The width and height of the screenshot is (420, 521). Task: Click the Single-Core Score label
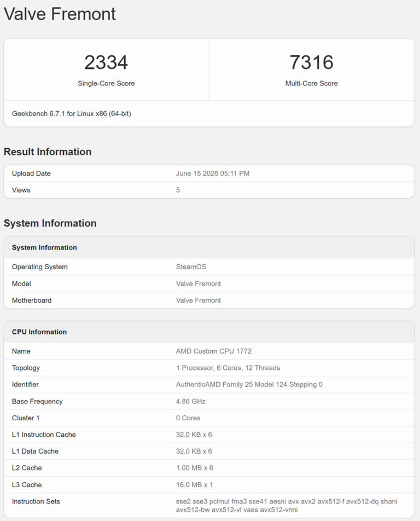click(106, 83)
